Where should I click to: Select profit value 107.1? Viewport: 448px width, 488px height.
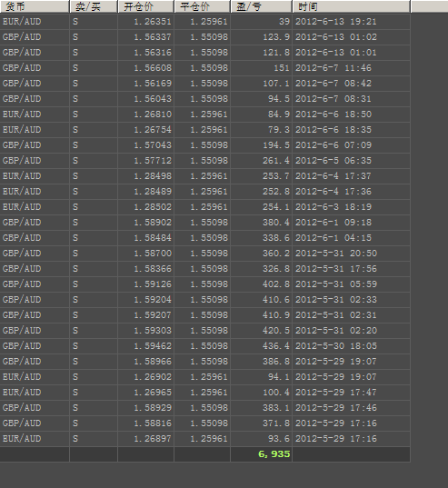click(x=276, y=84)
